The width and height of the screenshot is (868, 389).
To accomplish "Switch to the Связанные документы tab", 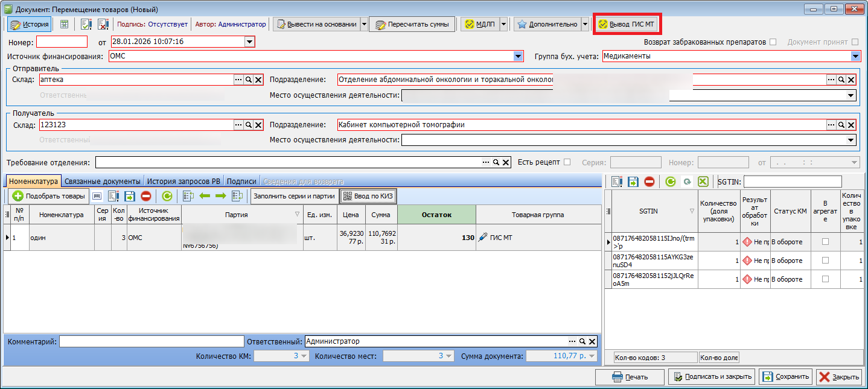I will point(103,182).
